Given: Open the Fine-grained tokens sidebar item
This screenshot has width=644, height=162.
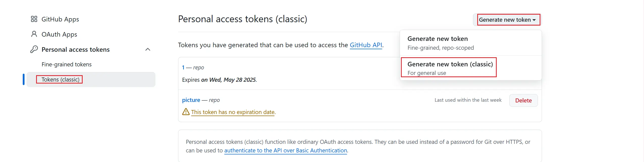Looking at the screenshot, I should [x=66, y=65].
